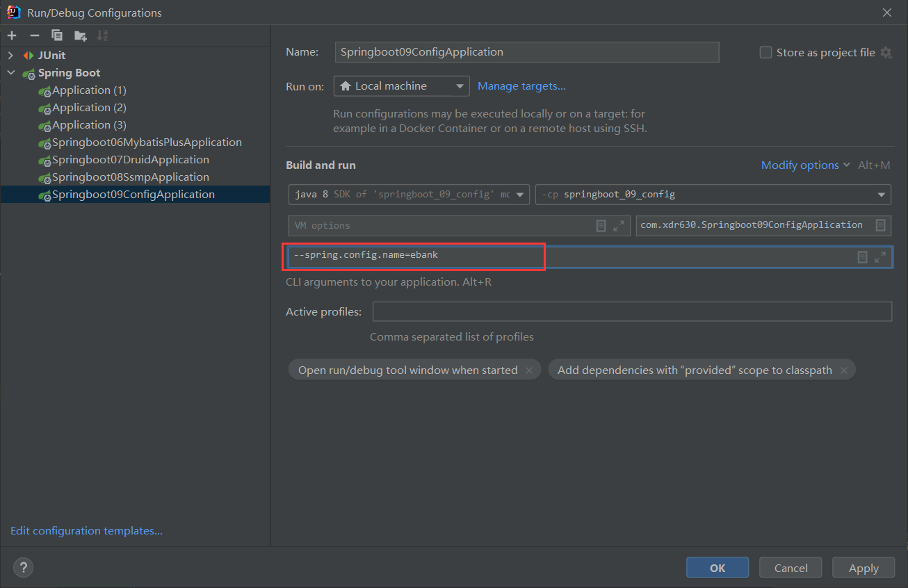This screenshot has height=588, width=908.
Task: Remove the selected configuration with minus icon
Action: [x=35, y=35]
